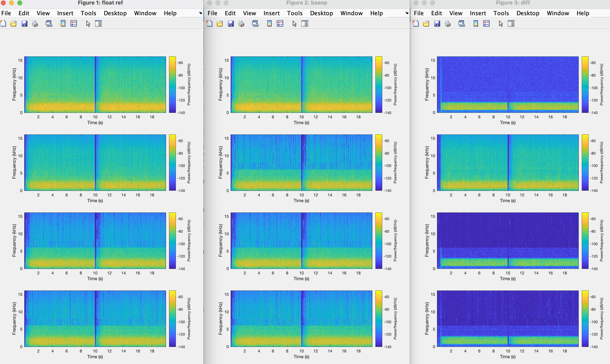Enable Edit Plot arrow in diff toolbar
610x364 pixels.
point(501,23)
